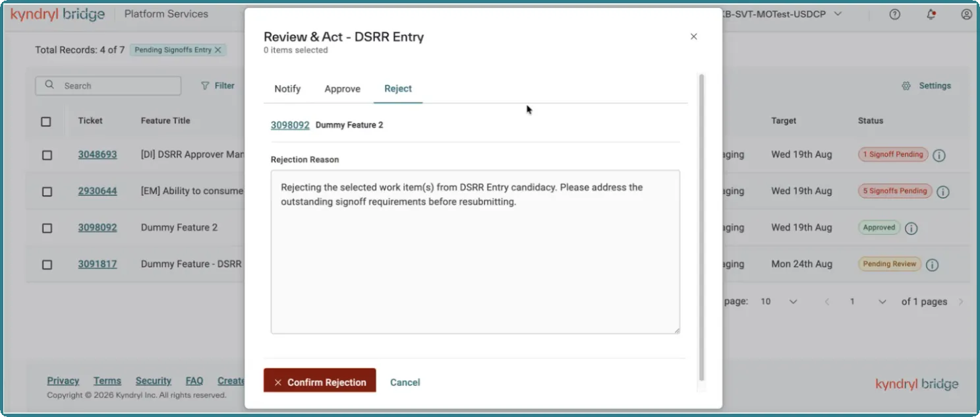
Task: Select the Reject tab
Action: (398, 89)
